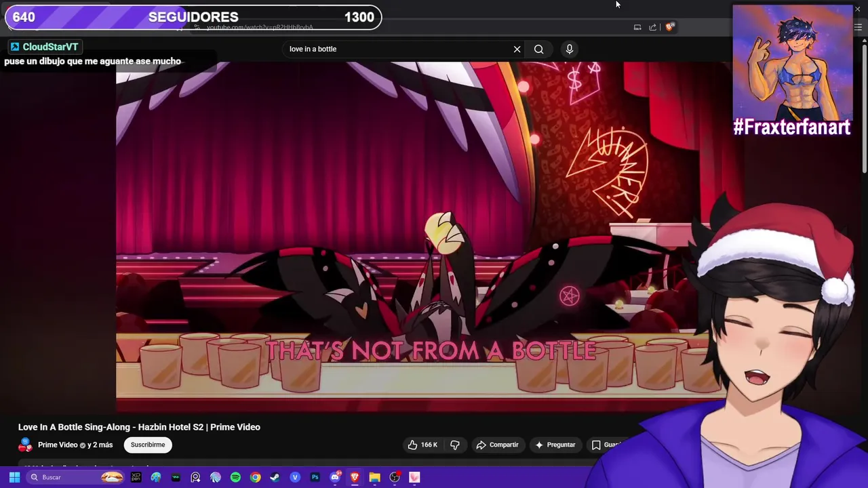Open the Compartir share option
This screenshot has height=488, width=868.
click(x=498, y=445)
